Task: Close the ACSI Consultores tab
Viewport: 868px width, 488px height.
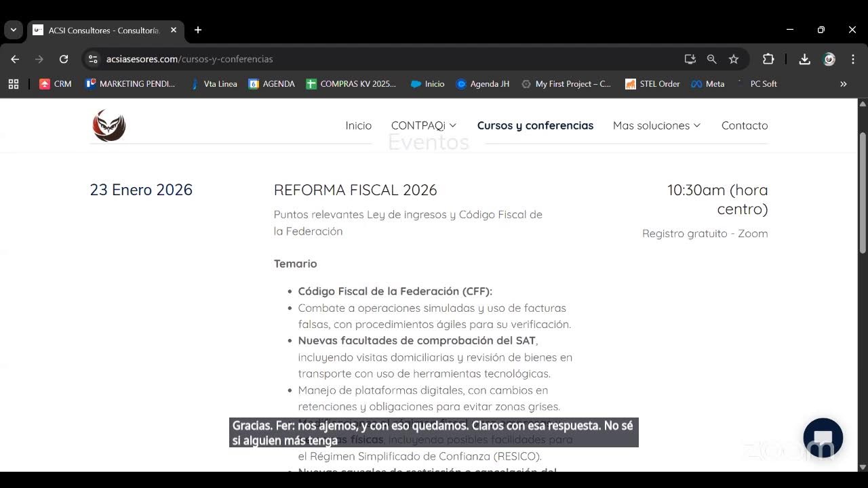Action: click(174, 30)
